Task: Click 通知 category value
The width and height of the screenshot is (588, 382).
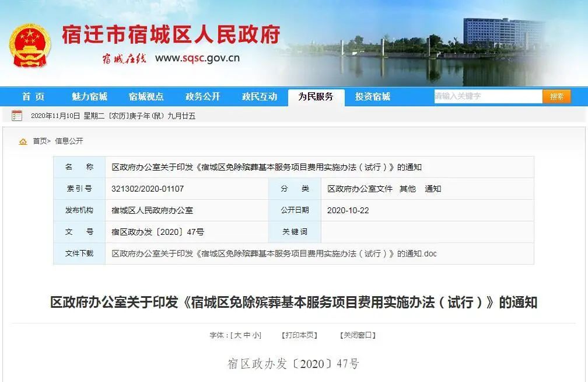Action: (x=433, y=189)
